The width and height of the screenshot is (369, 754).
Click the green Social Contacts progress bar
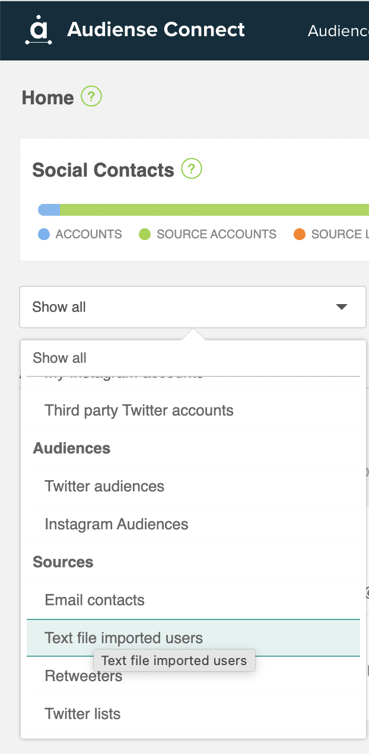tap(214, 210)
